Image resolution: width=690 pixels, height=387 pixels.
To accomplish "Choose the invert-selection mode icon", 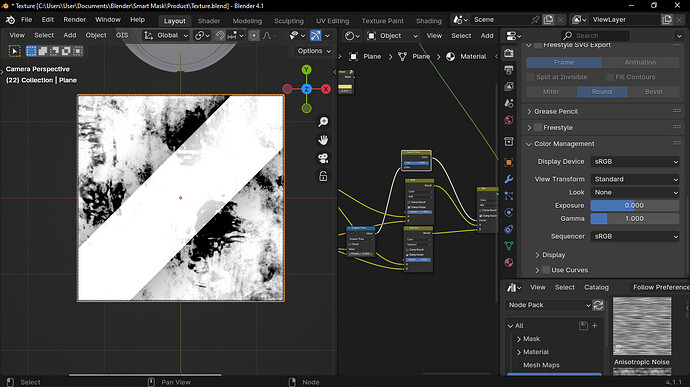I will tap(66, 51).
